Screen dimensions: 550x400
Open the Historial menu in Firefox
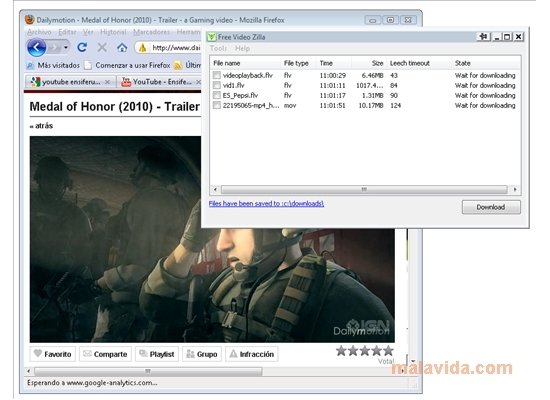pos(113,32)
